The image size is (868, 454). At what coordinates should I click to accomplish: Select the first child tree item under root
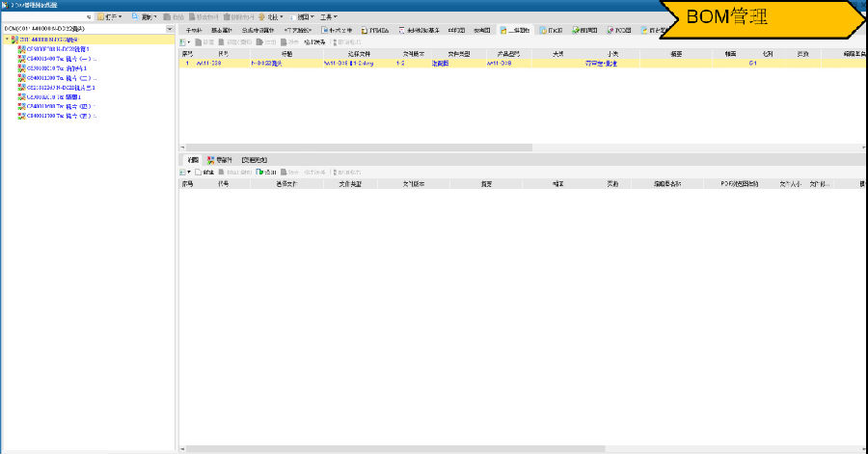(x=58, y=49)
